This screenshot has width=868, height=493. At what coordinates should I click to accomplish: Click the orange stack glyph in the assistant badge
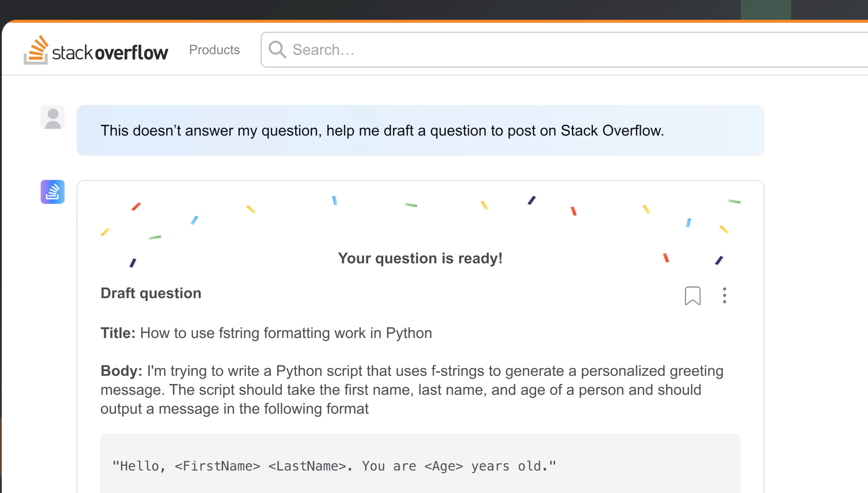pos(52,192)
